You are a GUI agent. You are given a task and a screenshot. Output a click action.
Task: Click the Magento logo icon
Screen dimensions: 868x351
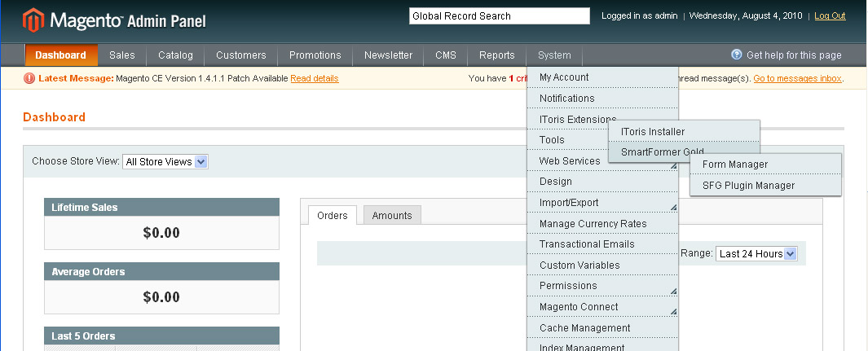coord(33,20)
